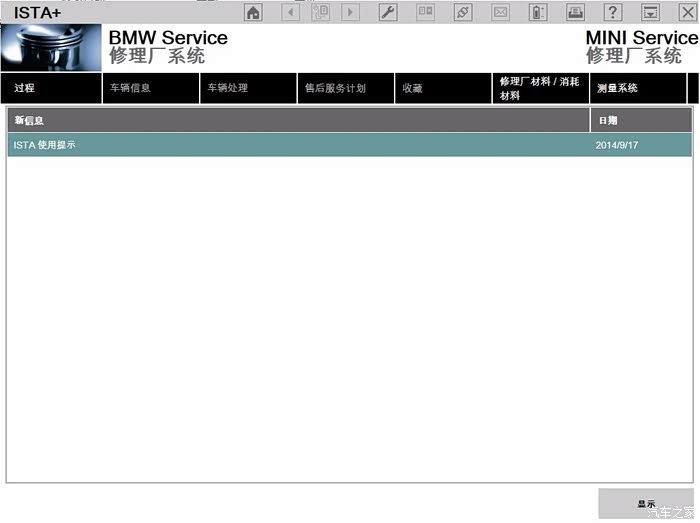The height and width of the screenshot is (523, 700).
Task: Show battery status icon
Action: [x=538, y=12]
